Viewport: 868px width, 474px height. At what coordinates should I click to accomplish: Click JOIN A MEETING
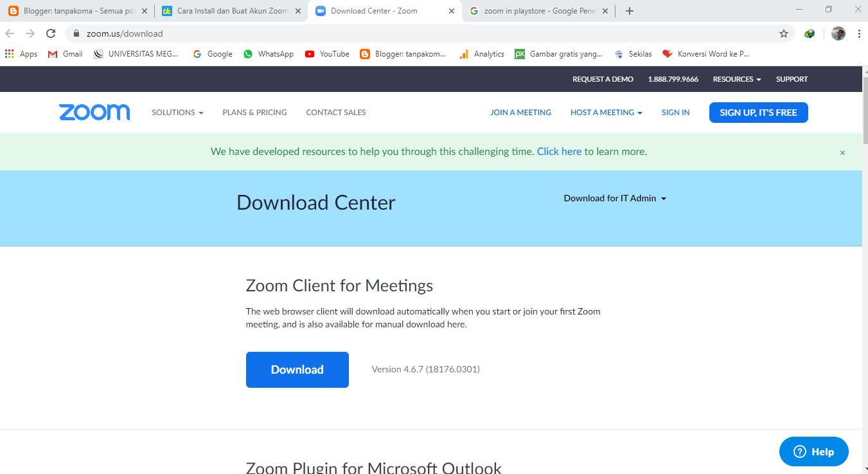[520, 113]
